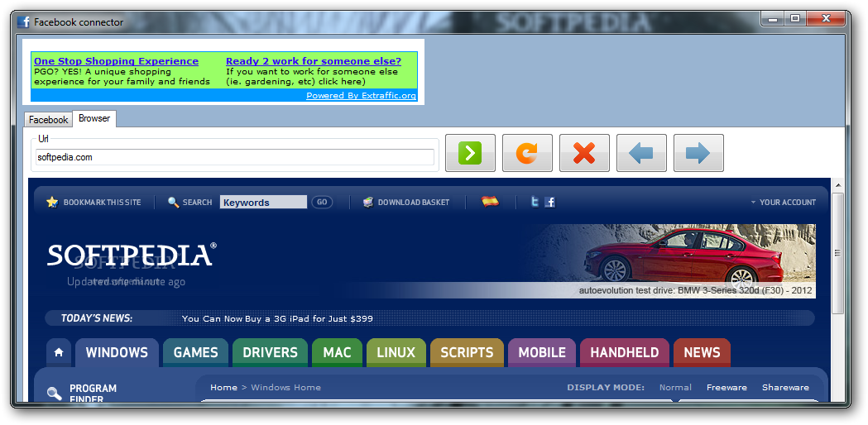This screenshot has width=868, height=425.
Task: Click the green Go navigation arrow button
Action: click(470, 153)
